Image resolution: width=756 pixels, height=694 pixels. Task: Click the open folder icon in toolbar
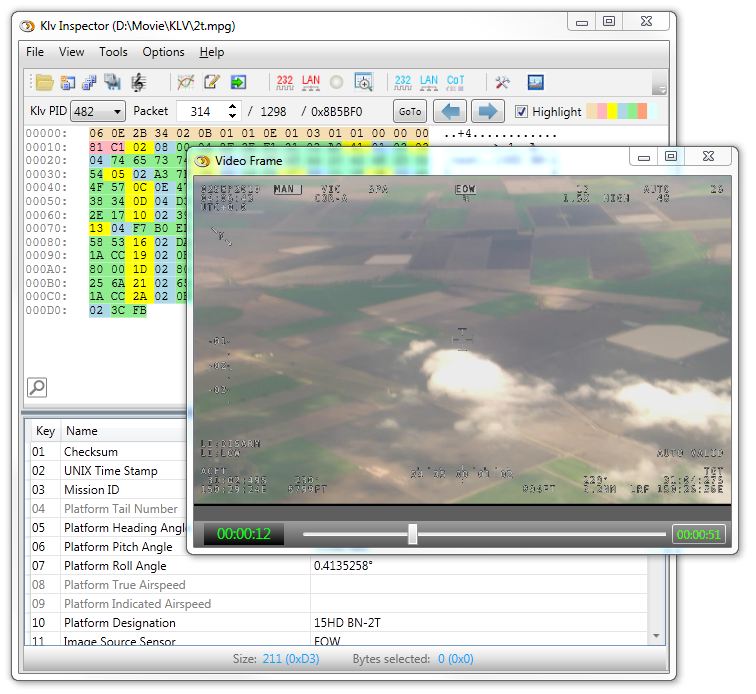coord(44,82)
